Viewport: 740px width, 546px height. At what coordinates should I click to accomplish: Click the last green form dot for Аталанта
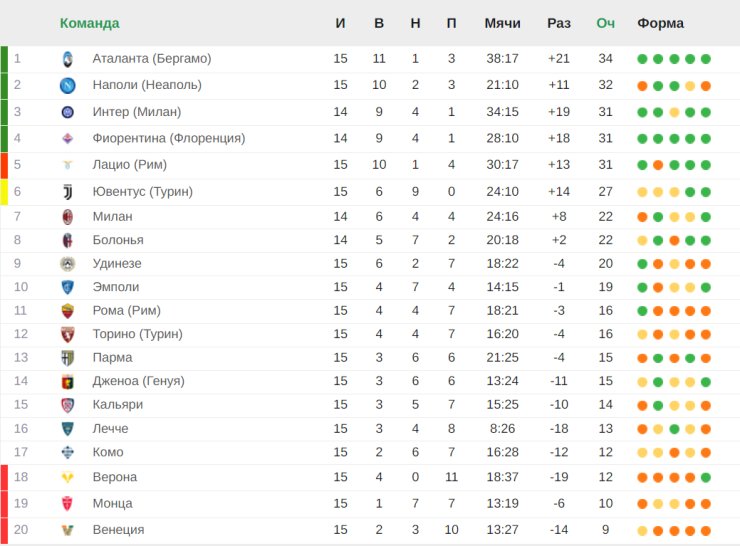(706, 59)
